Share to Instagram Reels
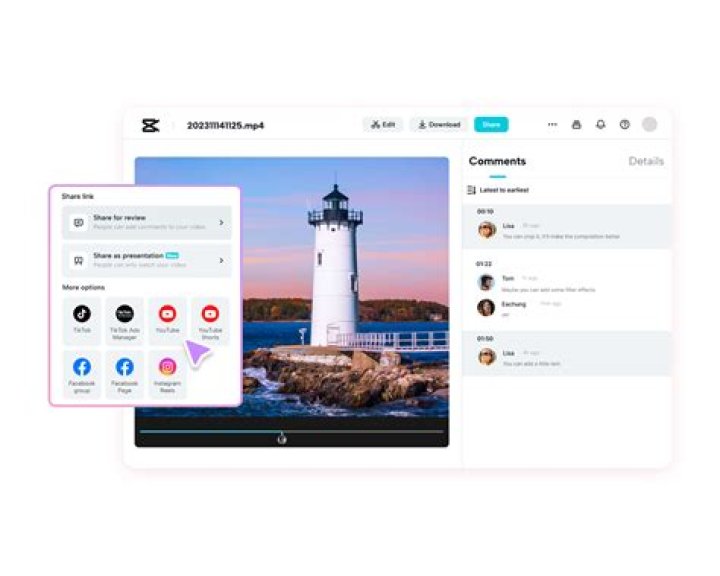 coord(168,374)
